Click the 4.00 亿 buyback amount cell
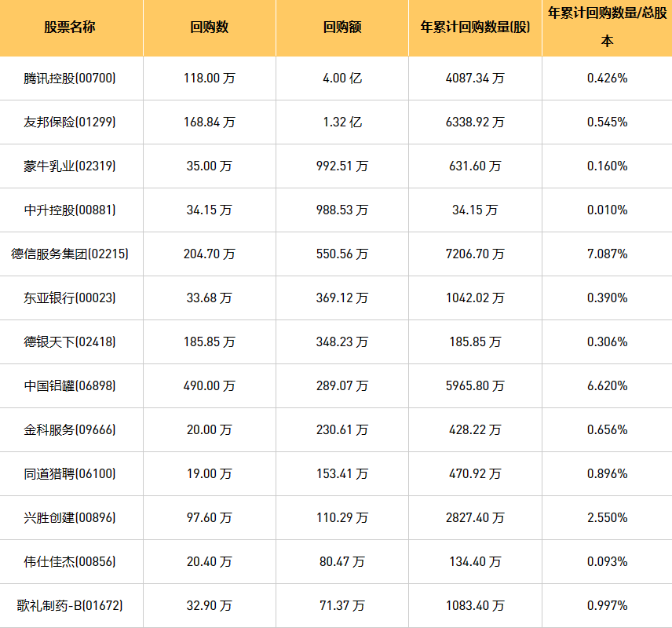The image size is (672, 628). pos(342,78)
